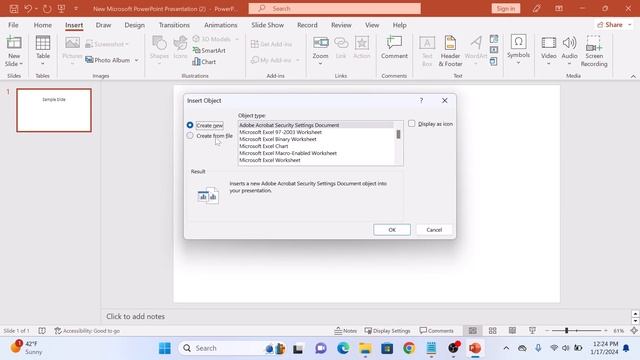This screenshot has width=640, height=360.
Task: Open Microsoft Edge from taskbar
Action: click(343, 348)
